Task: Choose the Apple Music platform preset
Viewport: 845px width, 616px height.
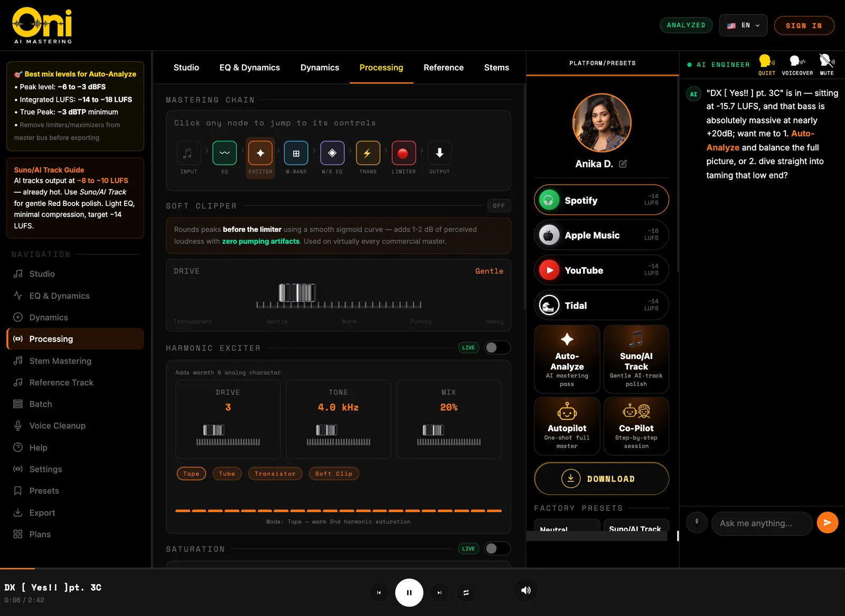Action: coord(602,235)
